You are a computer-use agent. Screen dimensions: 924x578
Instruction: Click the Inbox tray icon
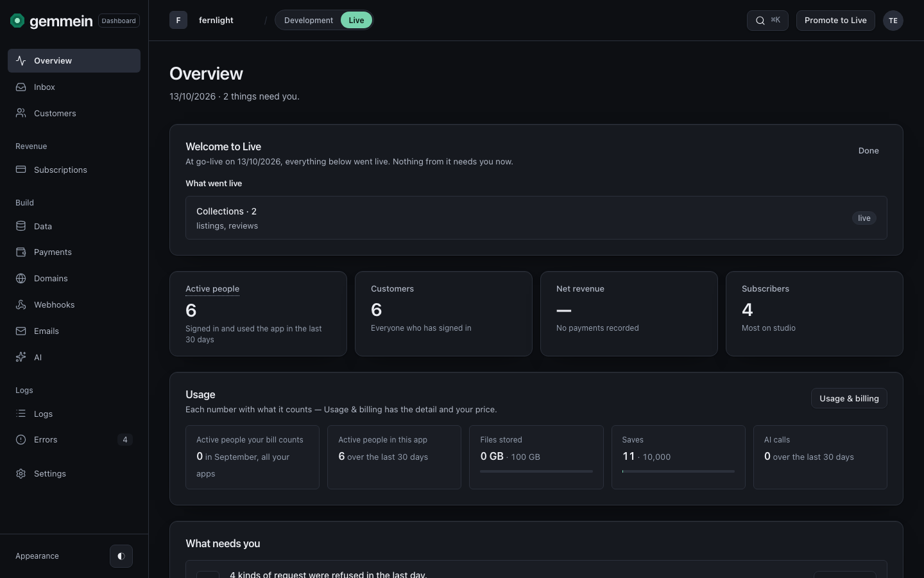[21, 87]
